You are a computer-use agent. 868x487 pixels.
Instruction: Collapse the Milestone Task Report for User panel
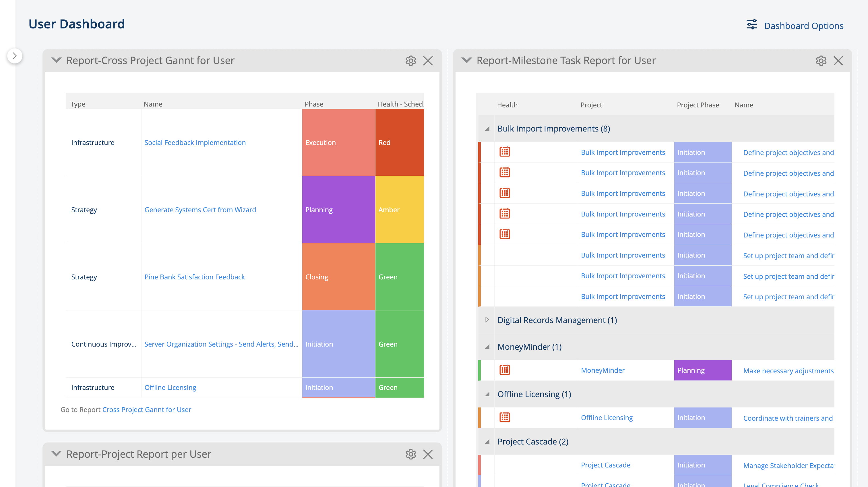[467, 60]
